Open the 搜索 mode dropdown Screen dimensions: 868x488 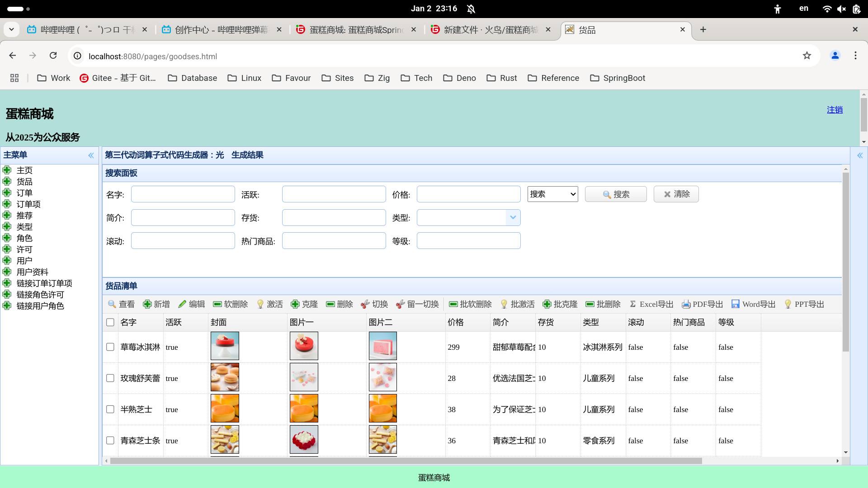point(552,194)
